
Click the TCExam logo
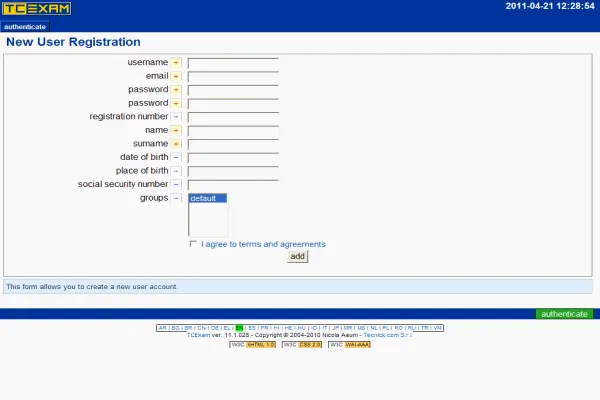37,9
